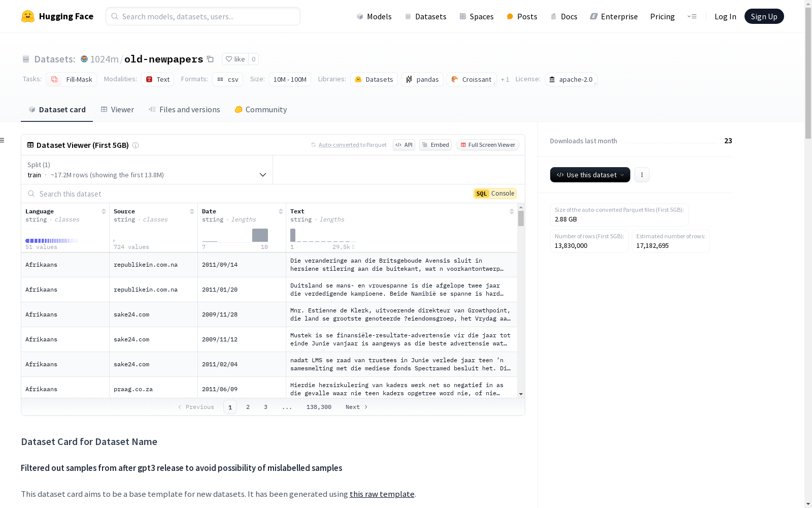Click the Previous page button

[x=196, y=407]
